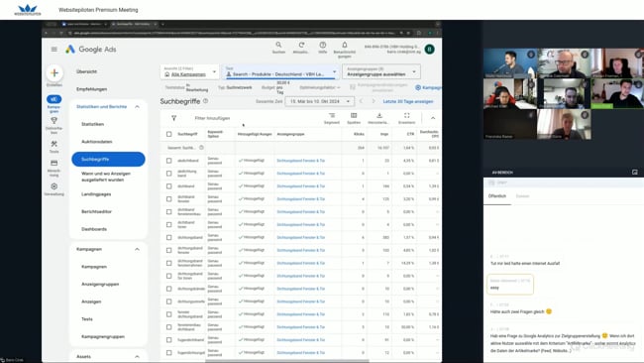Check the dichtungsband fenster row checkbox

coord(168,250)
